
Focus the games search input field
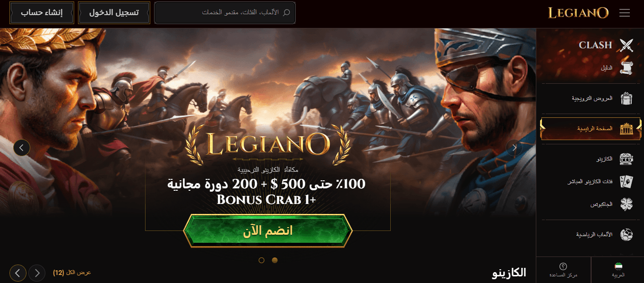(x=225, y=13)
